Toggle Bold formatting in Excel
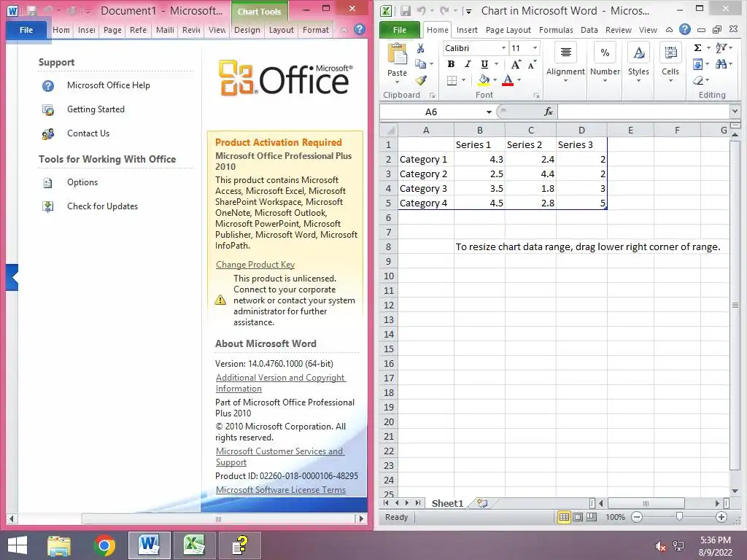This screenshot has width=747, height=560. coord(451,64)
